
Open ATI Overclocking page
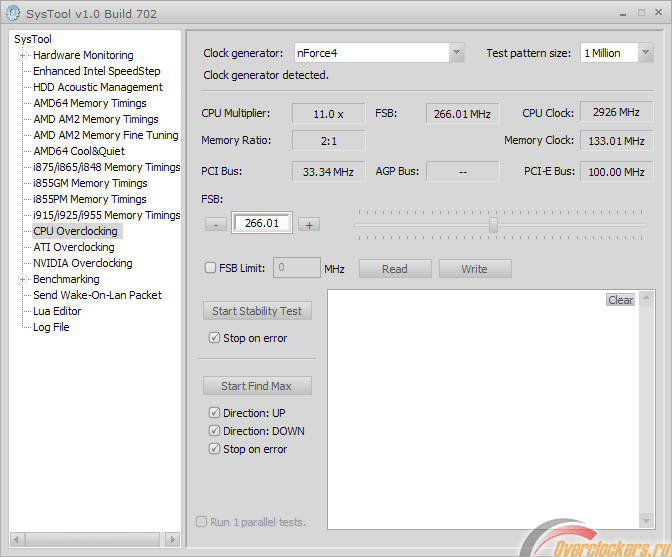coord(74,247)
